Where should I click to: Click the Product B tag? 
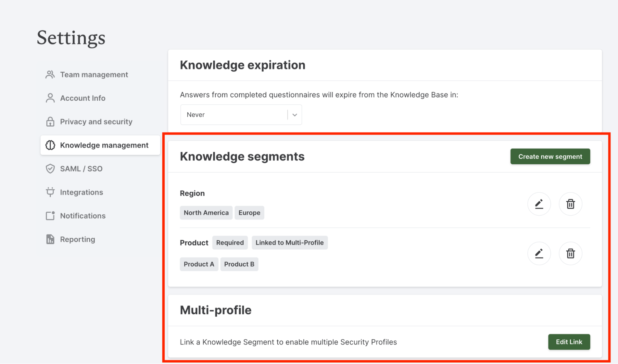click(x=239, y=264)
